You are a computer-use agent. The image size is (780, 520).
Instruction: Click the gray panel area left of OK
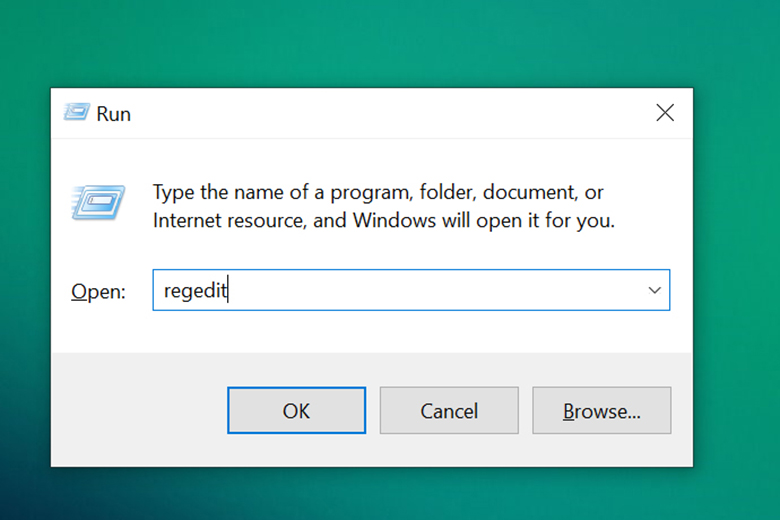pos(140,410)
